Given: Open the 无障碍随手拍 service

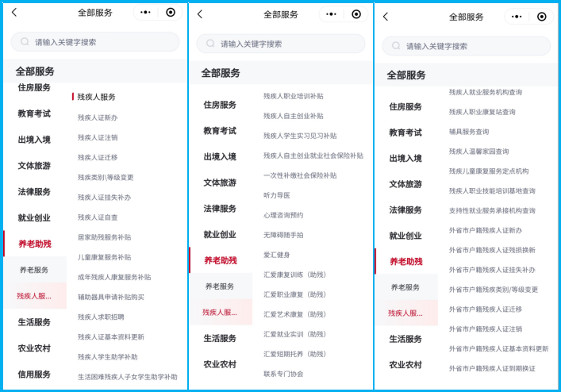Looking at the screenshot, I should 283,235.
